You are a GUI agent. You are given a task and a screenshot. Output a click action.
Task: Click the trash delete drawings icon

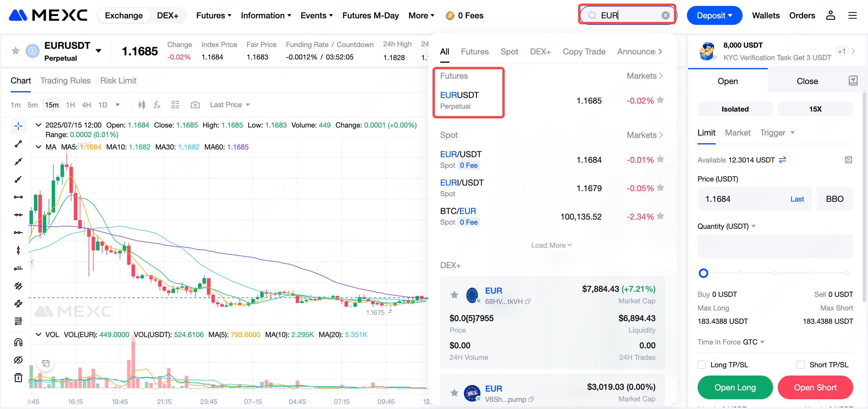point(18,377)
